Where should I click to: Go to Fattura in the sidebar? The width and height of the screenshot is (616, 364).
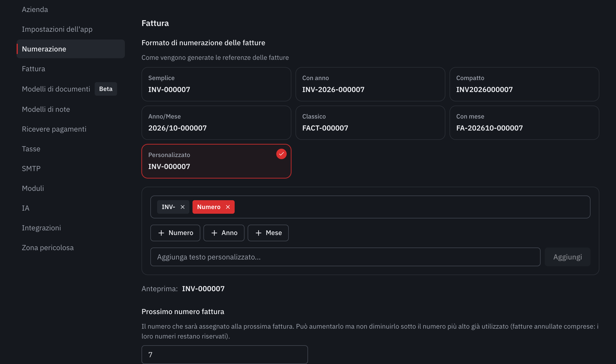coord(71,69)
